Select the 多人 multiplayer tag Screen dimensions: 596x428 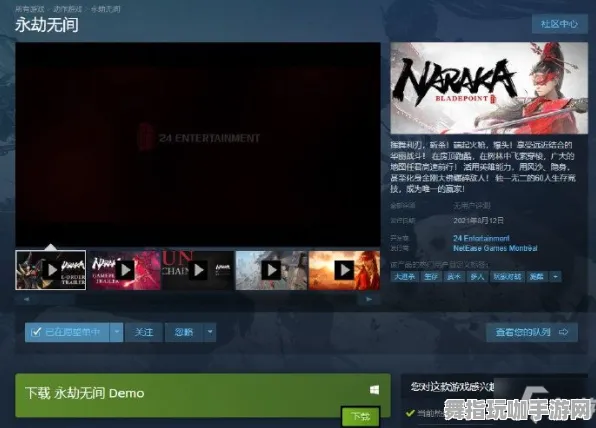477,277
